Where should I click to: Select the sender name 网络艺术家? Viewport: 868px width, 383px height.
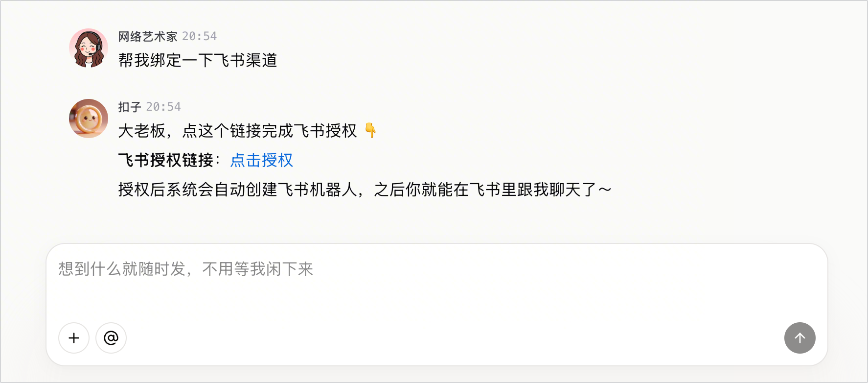click(148, 37)
